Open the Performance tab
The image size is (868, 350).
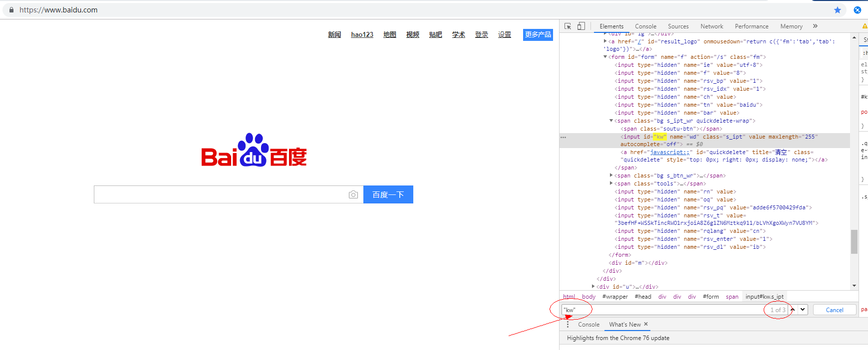click(x=752, y=26)
